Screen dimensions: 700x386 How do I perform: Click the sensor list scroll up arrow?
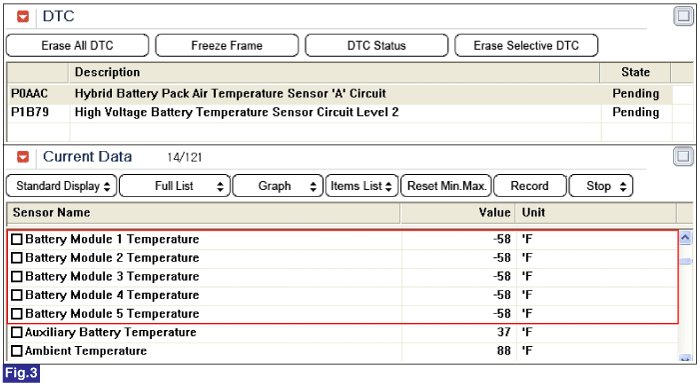coord(686,238)
